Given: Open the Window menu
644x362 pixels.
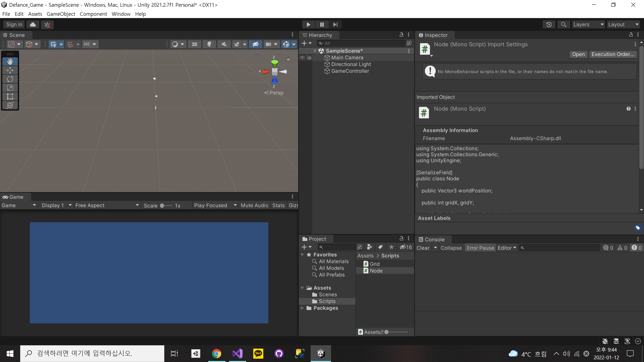Looking at the screenshot, I should click(x=121, y=14).
